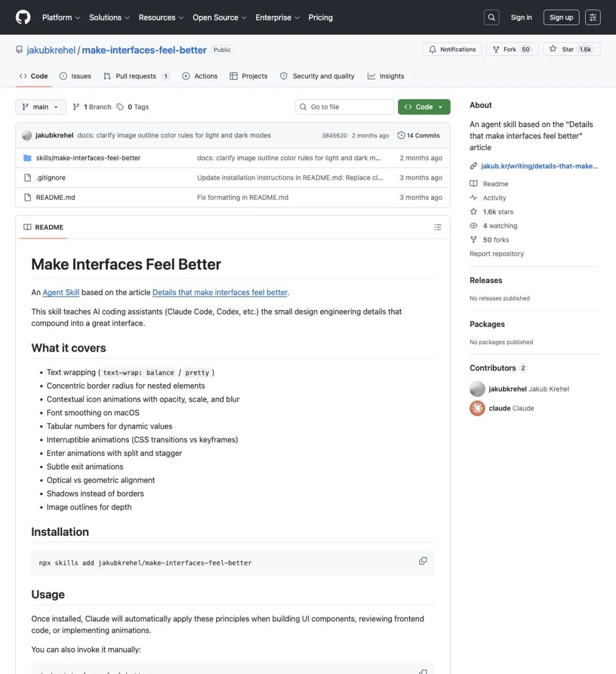The height and width of the screenshot is (674, 616).
Task: Select the Code tab
Action: pyautogui.click(x=34, y=76)
